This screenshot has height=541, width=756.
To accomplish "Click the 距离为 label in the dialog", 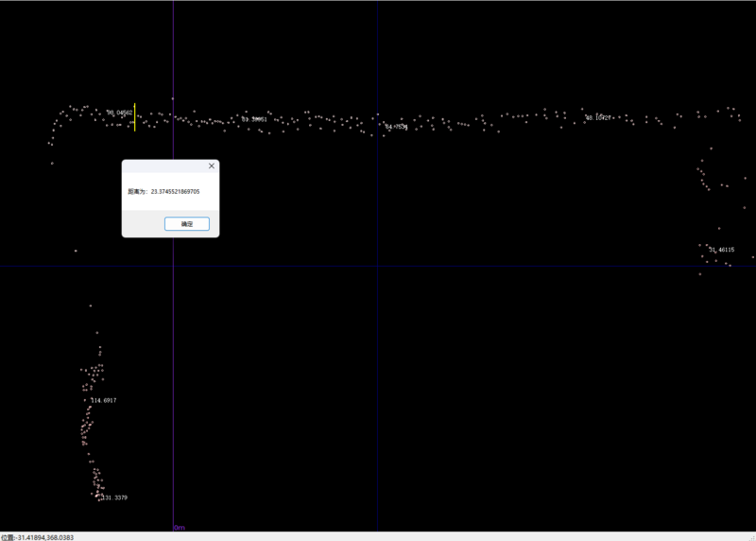I will [x=137, y=191].
